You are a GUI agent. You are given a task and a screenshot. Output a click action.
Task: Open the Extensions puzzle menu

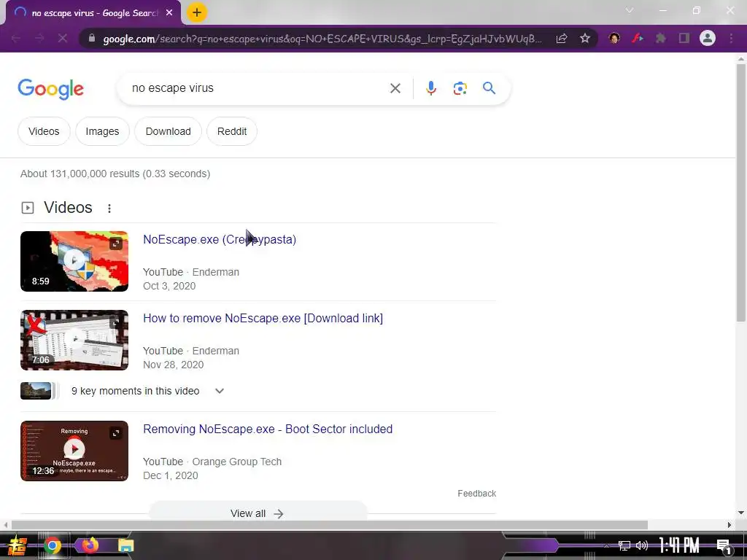point(661,38)
